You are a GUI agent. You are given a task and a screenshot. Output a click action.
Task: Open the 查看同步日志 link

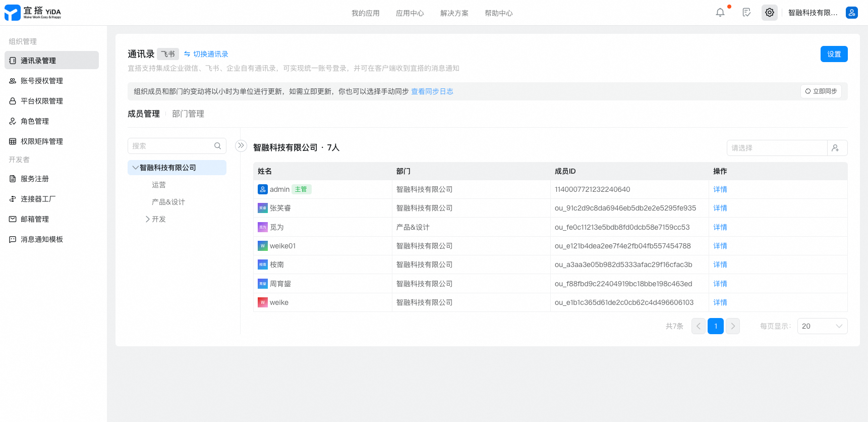432,91
